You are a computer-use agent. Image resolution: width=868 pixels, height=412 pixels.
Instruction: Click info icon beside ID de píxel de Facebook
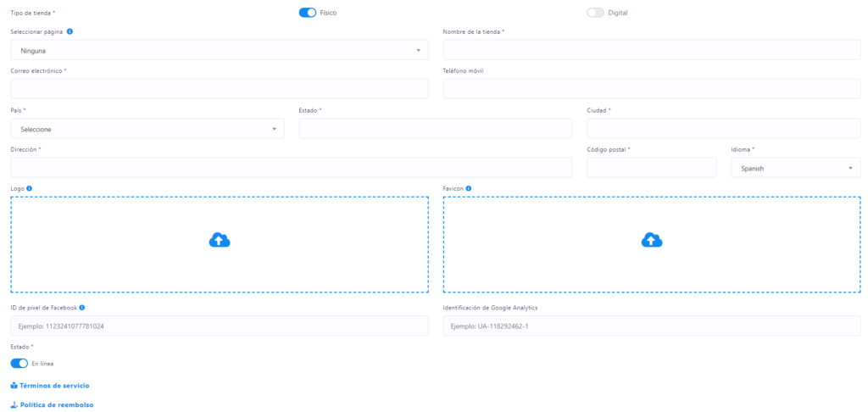(x=82, y=308)
